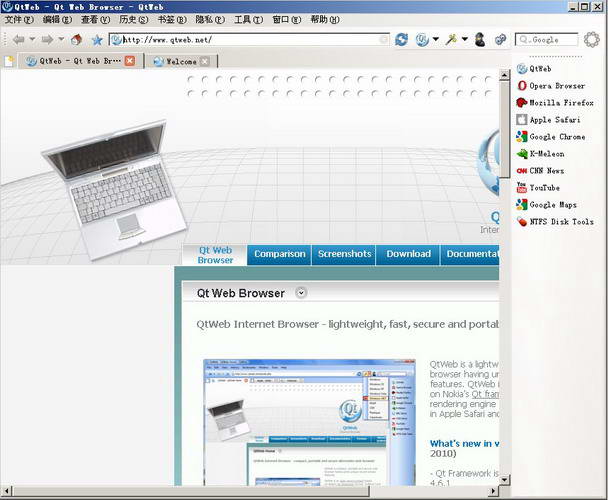Open the Google Chrome bookmark
Viewport: 608px width, 500px height.
coord(551,137)
